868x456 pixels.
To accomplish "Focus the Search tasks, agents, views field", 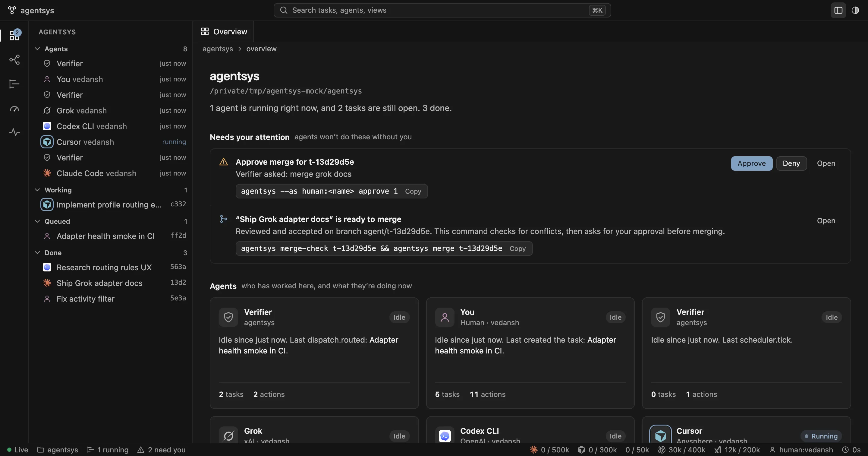I will [x=442, y=10].
